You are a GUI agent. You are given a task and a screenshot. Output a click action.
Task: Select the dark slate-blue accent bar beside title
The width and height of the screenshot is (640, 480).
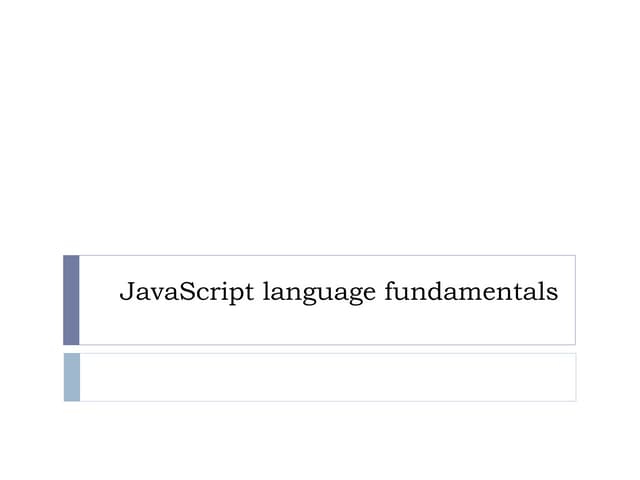click(x=71, y=300)
